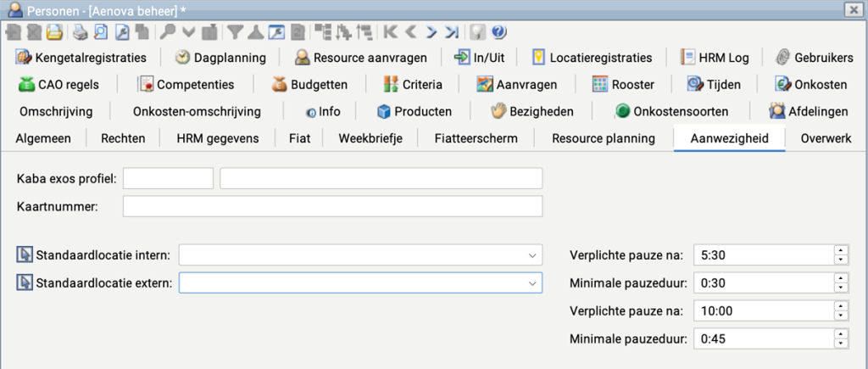Open the Dagplanning tab
This screenshot has width=868, height=369.
pyautogui.click(x=220, y=58)
